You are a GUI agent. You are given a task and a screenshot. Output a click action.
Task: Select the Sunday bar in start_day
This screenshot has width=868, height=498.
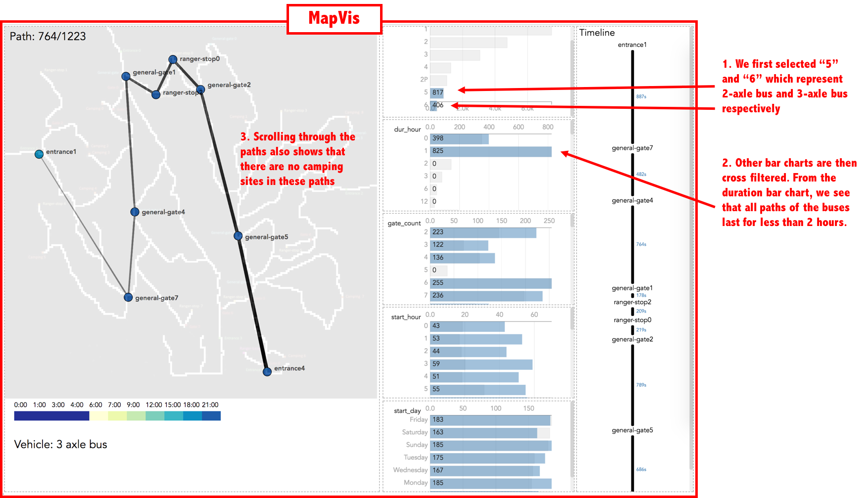pos(490,445)
